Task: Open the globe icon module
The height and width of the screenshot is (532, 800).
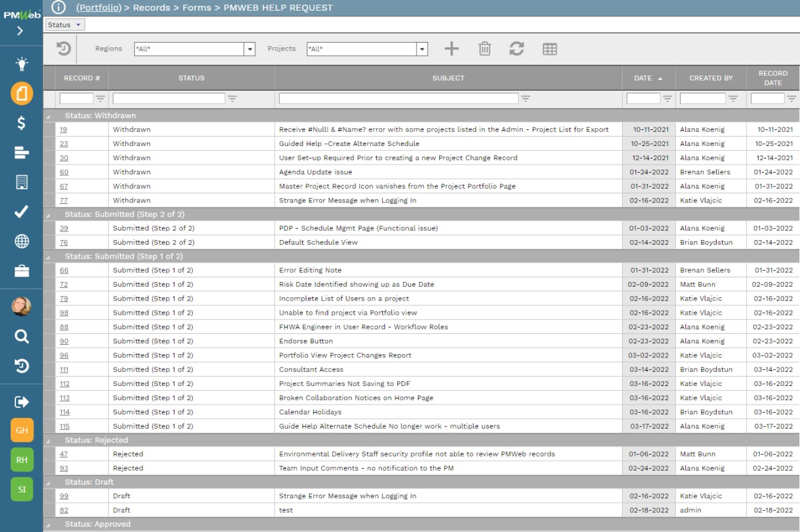Action: 22,241
